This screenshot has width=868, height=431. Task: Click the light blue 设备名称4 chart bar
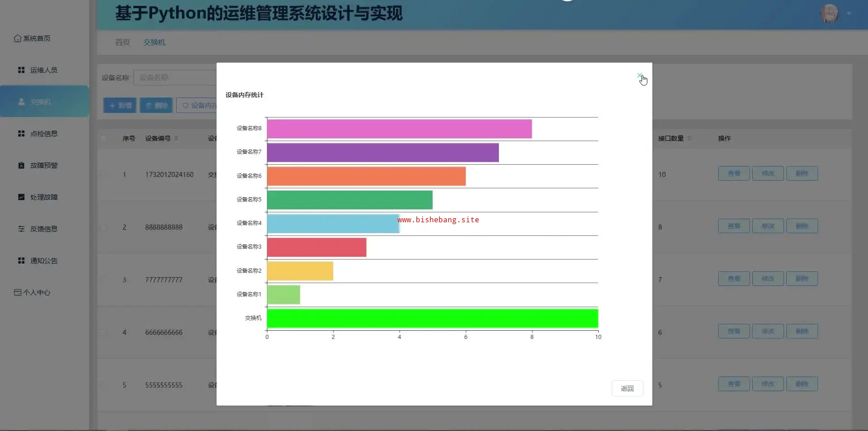(x=333, y=224)
